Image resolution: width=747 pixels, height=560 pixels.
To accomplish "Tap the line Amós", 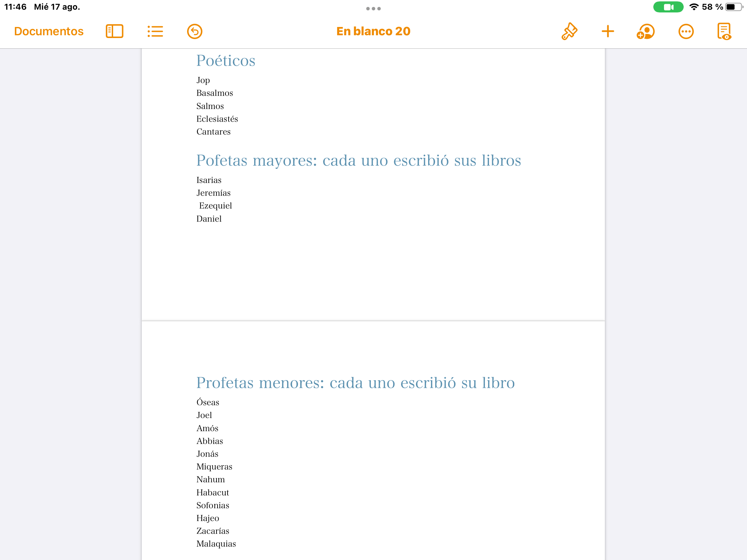I will pyautogui.click(x=207, y=428).
